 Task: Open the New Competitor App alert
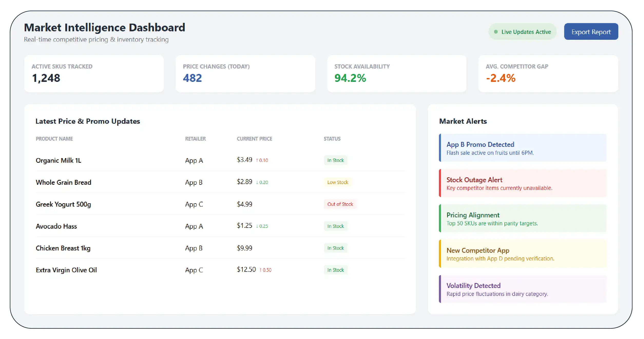(x=523, y=254)
